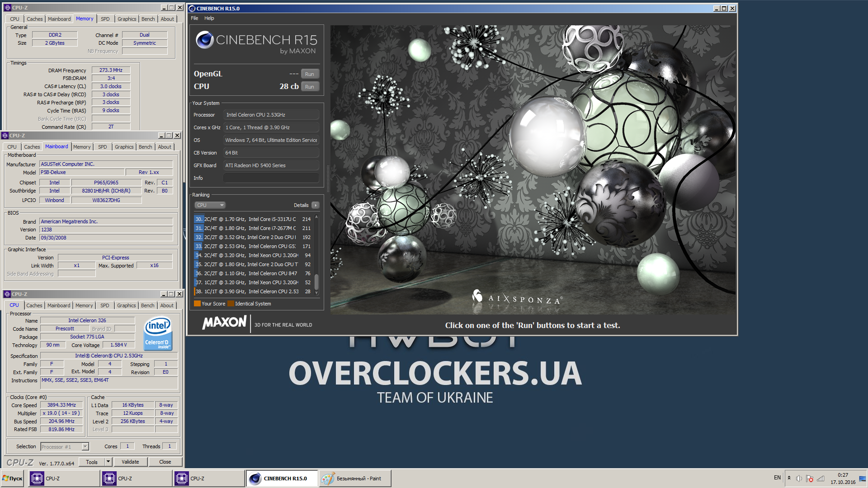Image resolution: width=868 pixels, height=488 pixels.
Task: Select ranking row 33 Intel Celeron G5 score 171
Action: [x=253, y=246]
